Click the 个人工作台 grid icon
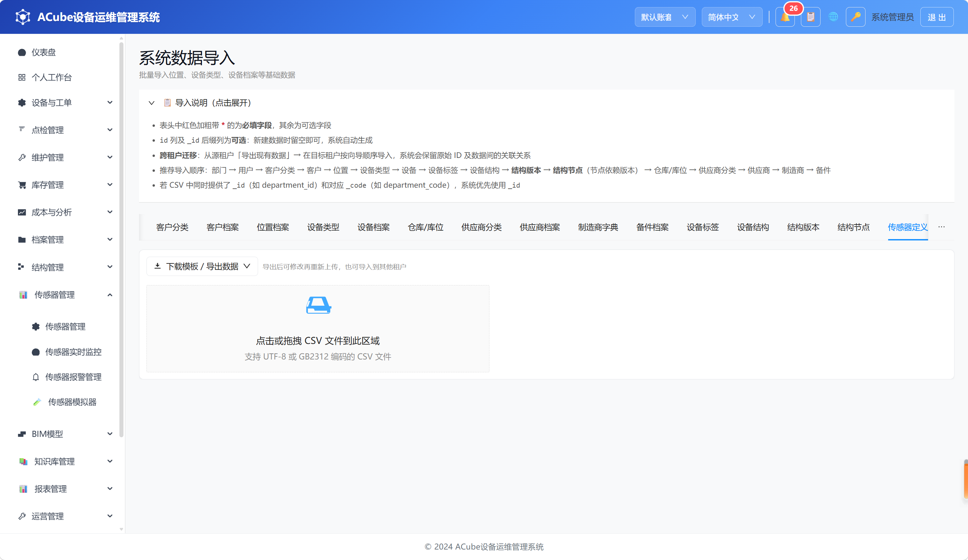Viewport: 968px width, 560px height. point(22,77)
